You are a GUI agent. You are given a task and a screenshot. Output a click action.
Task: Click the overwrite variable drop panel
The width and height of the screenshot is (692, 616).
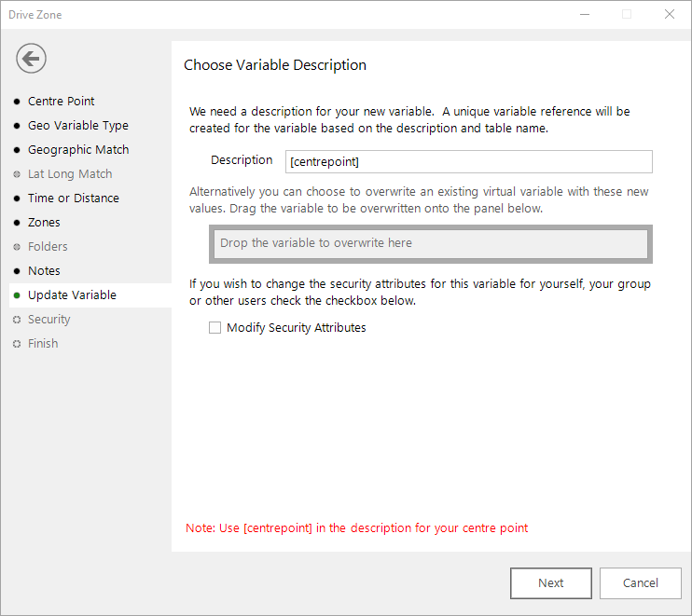431,244
